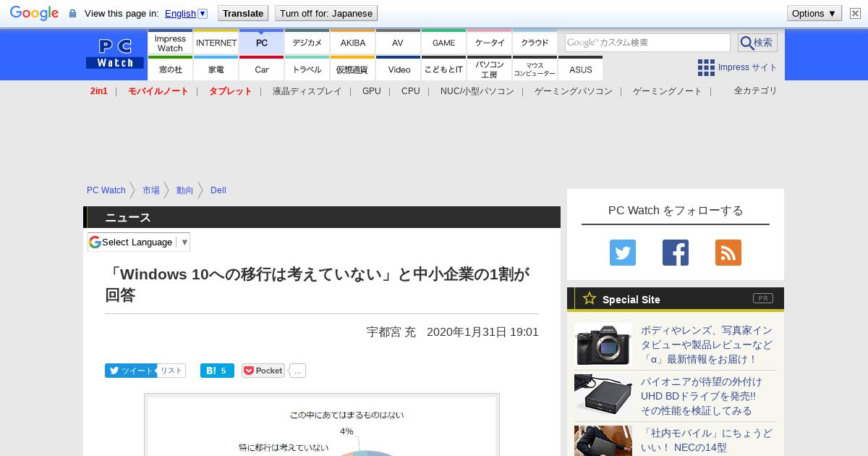Click 動向 breadcrumb link
This screenshot has width=868, height=456.
click(x=185, y=190)
